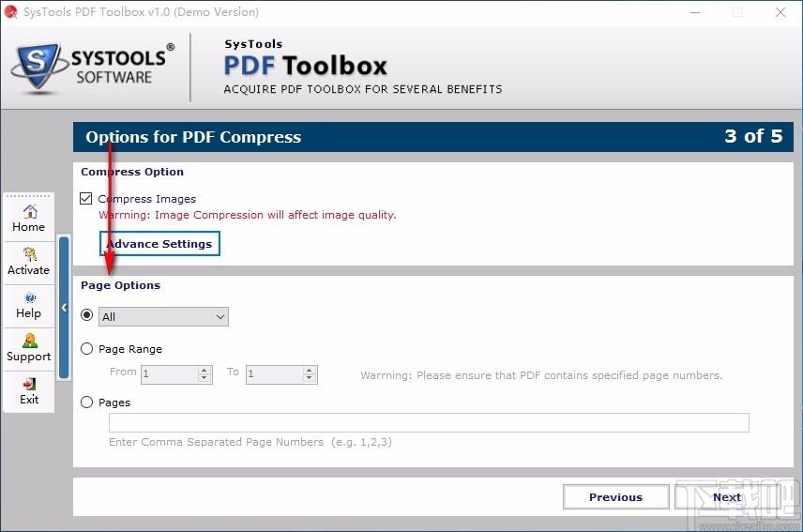
Task: Minimize the PDF Toolbox window
Action: (695, 12)
